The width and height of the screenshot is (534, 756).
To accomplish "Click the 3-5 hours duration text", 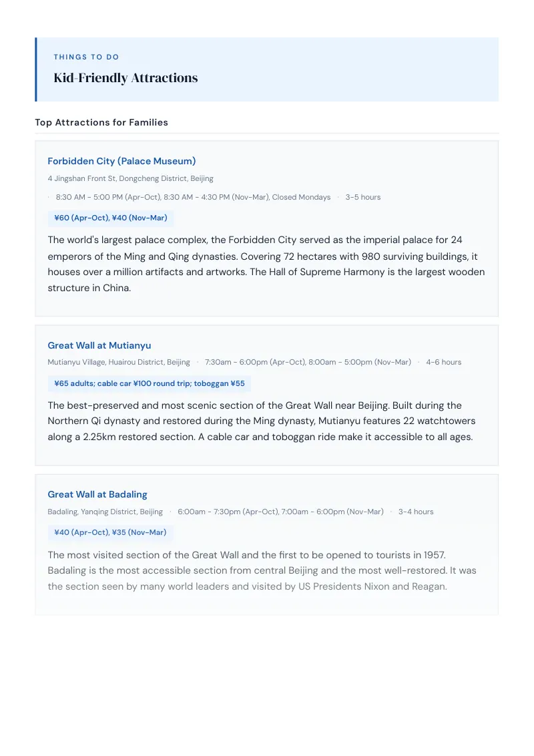I will pos(363,197).
